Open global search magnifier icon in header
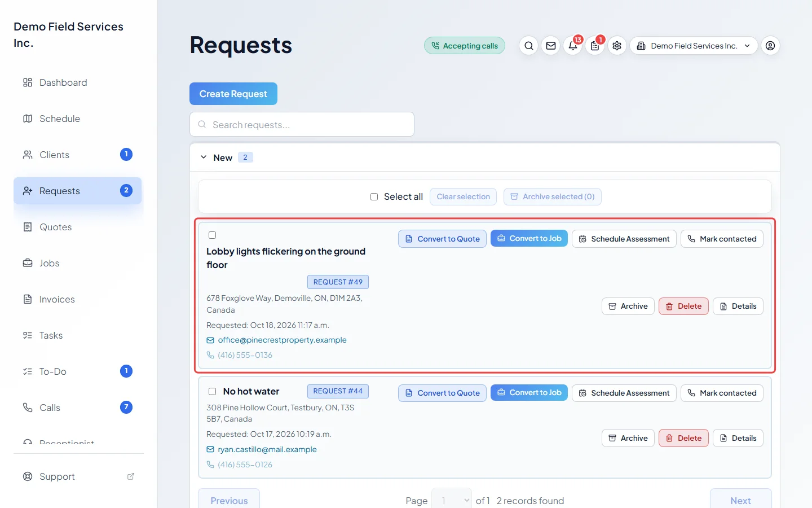The image size is (812, 508). pos(528,46)
